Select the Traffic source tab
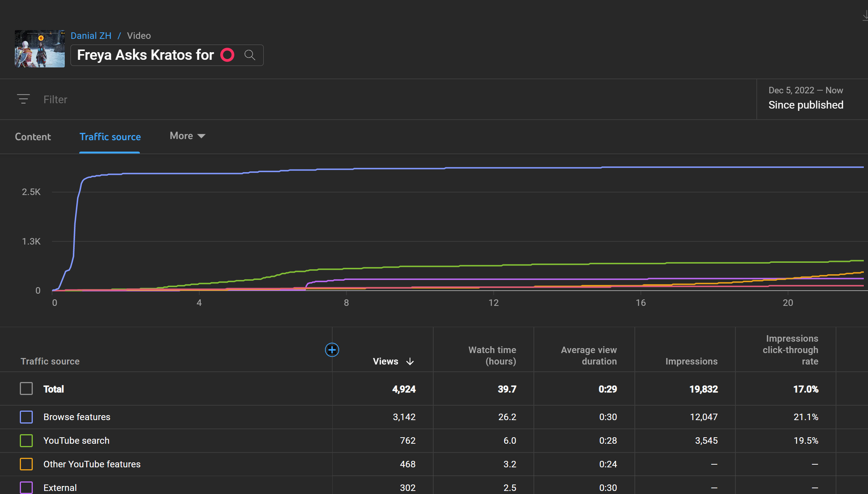Screen dimensions: 868x494 click(110, 137)
